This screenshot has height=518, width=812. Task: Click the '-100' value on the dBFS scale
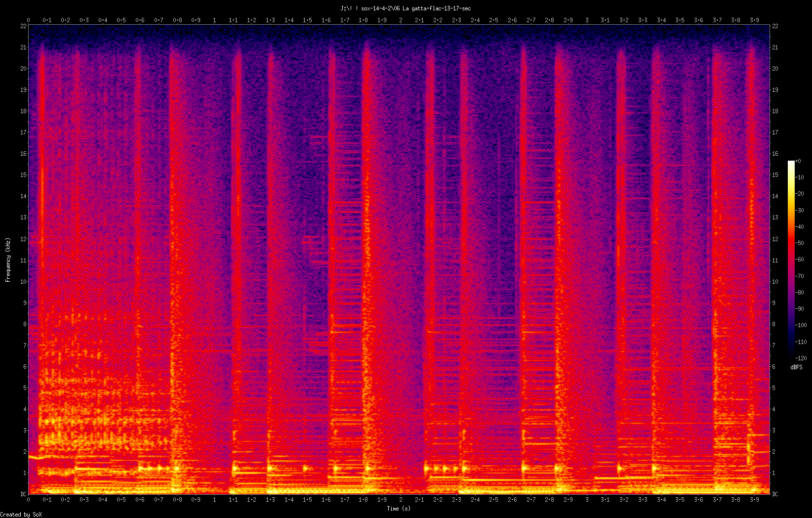(x=801, y=325)
